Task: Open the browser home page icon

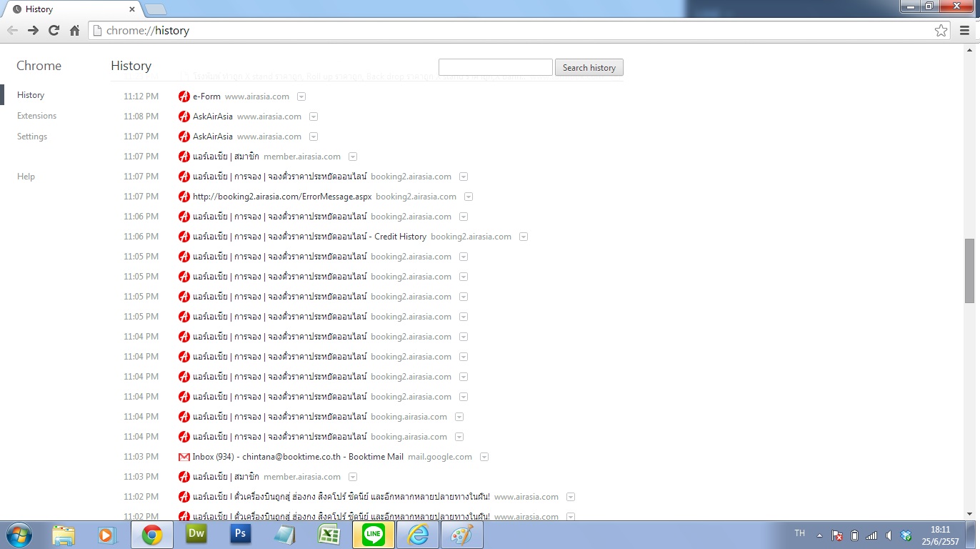Action: coord(74,30)
